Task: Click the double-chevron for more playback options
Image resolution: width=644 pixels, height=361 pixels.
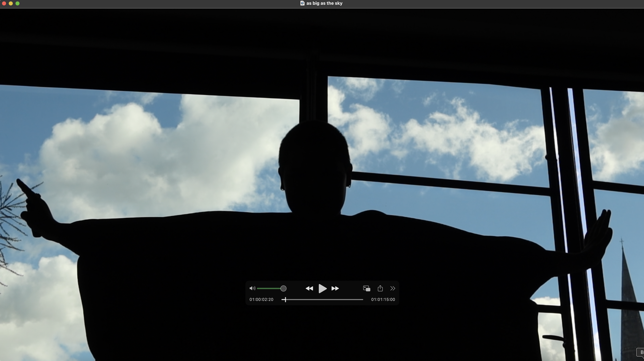Action: pos(393,288)
